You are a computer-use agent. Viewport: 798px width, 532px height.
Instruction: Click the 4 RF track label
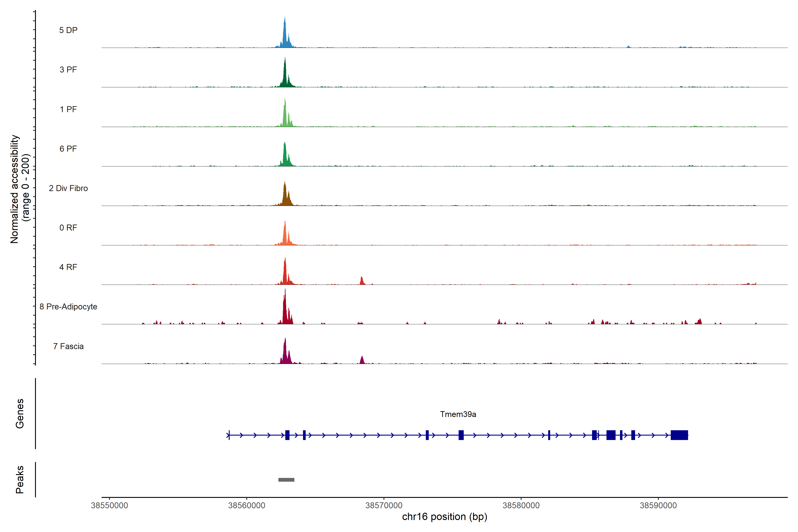68,267
